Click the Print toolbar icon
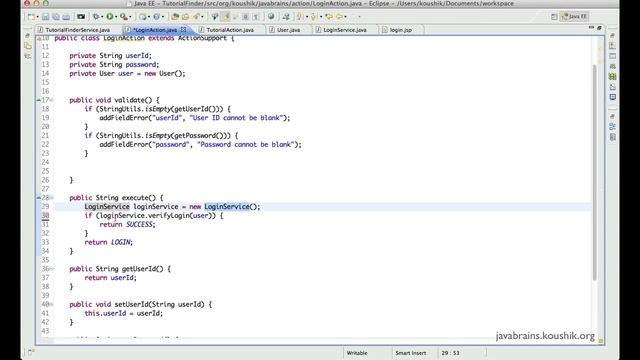The width and height of the screenshot is (640, 360). coord(66,17)
